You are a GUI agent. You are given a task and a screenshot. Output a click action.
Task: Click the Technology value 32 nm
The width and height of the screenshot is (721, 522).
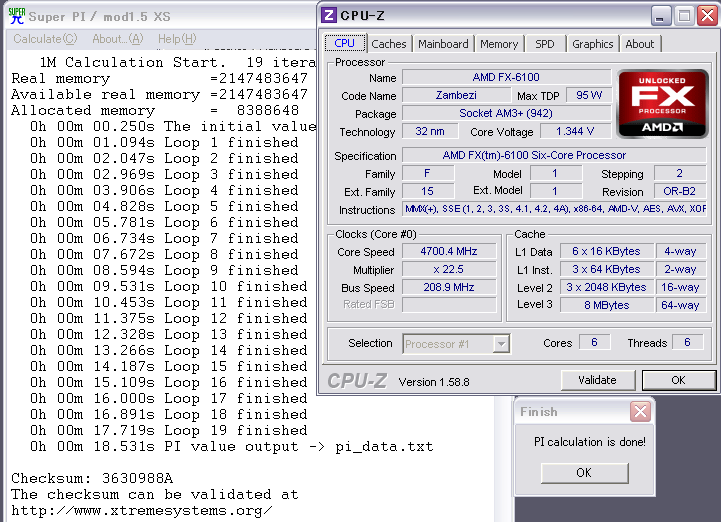[430, 132]
